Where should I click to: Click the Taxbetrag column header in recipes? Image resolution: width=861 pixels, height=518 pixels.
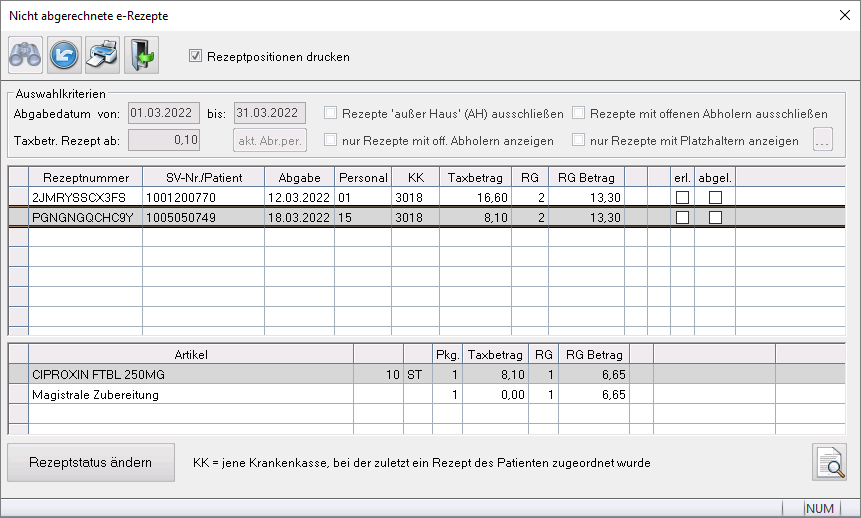point(474,177)
